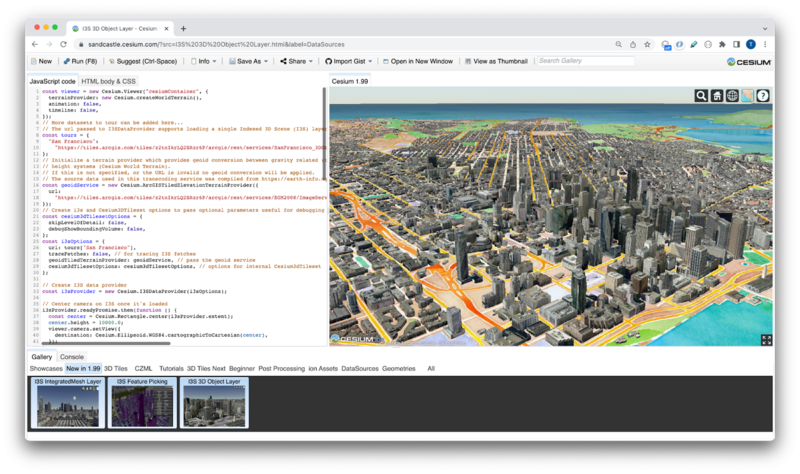Open the 3D Tiles gallery category

(x=116, y=368)
